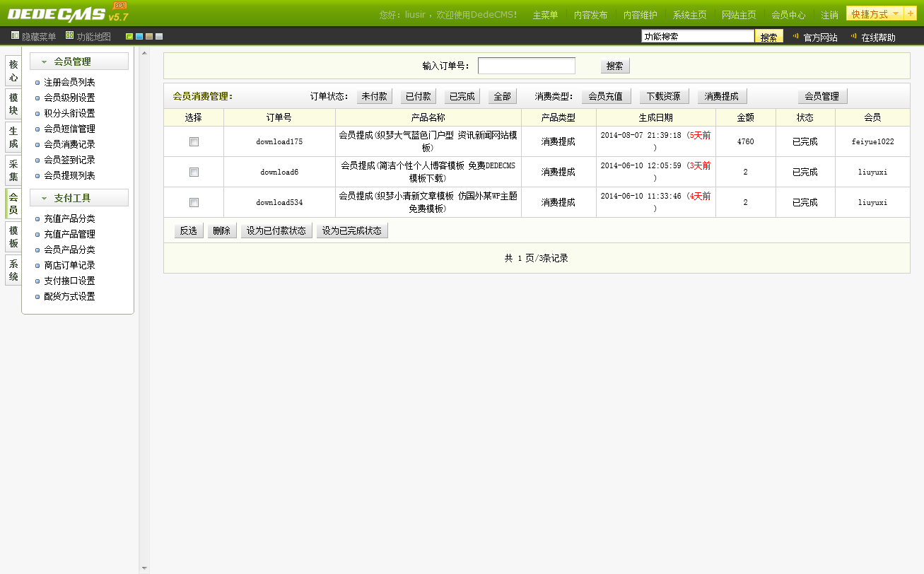Check the box for order download534
Viewport: 924px width, 574px height.
pyautogui.click(x=194, y=203)
